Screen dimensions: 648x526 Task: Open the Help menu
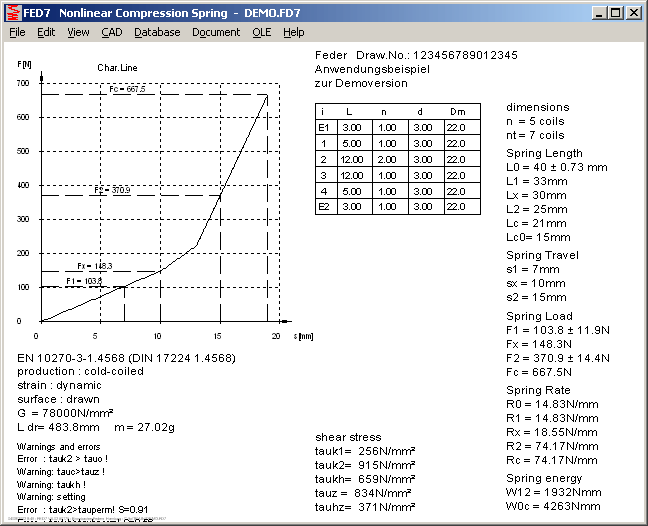coord(293,32)
